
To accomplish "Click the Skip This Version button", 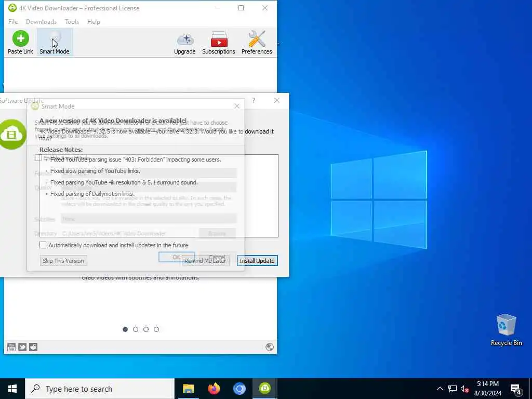I will click(x=63, y=261).
